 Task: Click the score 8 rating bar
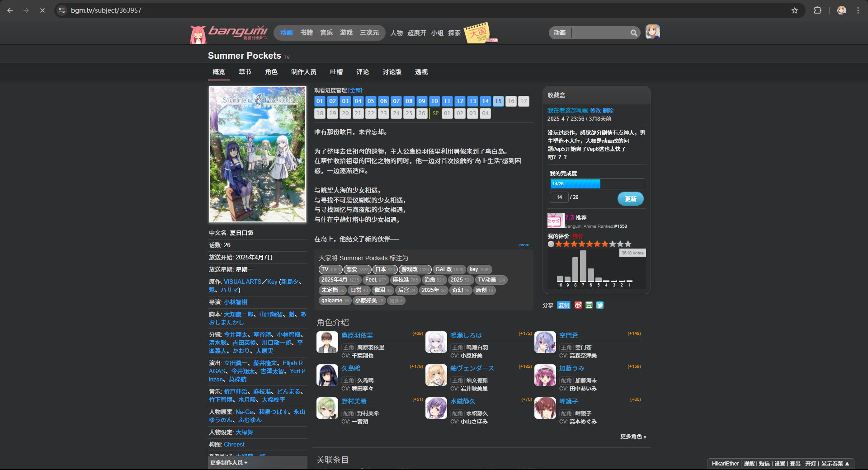pyautogui.click(x=576, y=269)
